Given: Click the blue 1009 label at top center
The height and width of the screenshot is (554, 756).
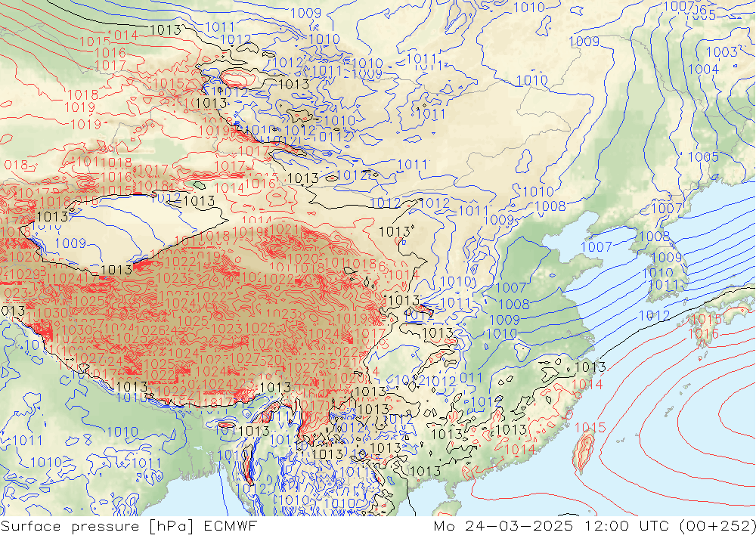Looking at the screenshot, I should pyautogui.click(x=305, y=13).
